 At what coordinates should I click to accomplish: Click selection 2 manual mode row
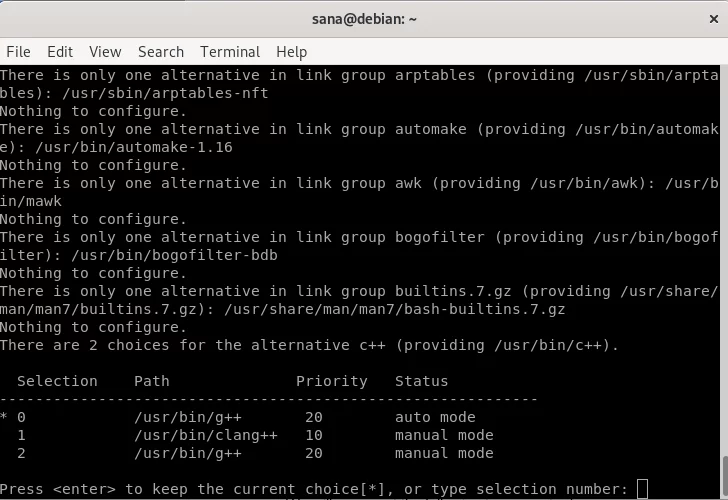coord(246,453)
